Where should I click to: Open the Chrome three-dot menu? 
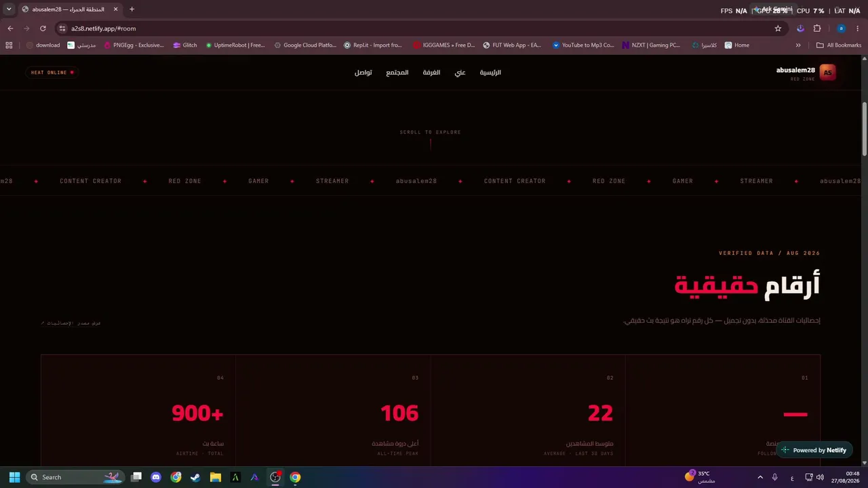858,28
